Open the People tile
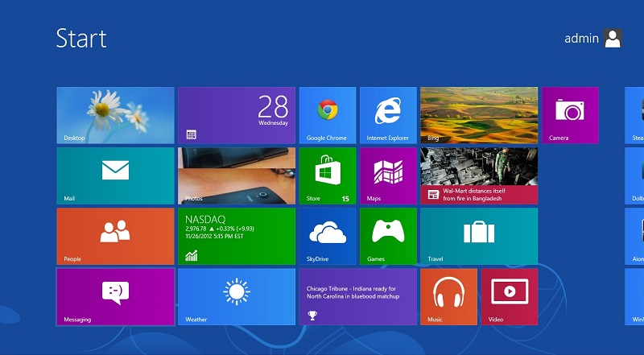The width and height of the screenshot is (644, 355). click(x=115, y=236)
